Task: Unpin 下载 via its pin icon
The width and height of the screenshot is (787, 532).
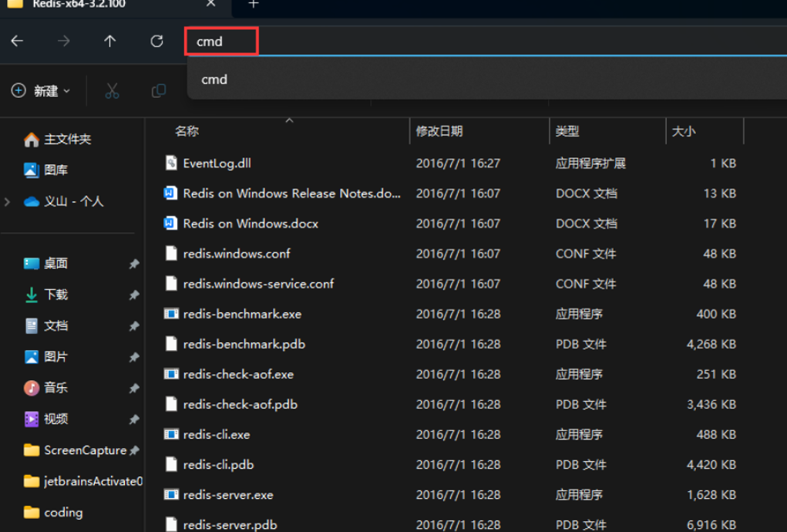Action: pos(134,295)
